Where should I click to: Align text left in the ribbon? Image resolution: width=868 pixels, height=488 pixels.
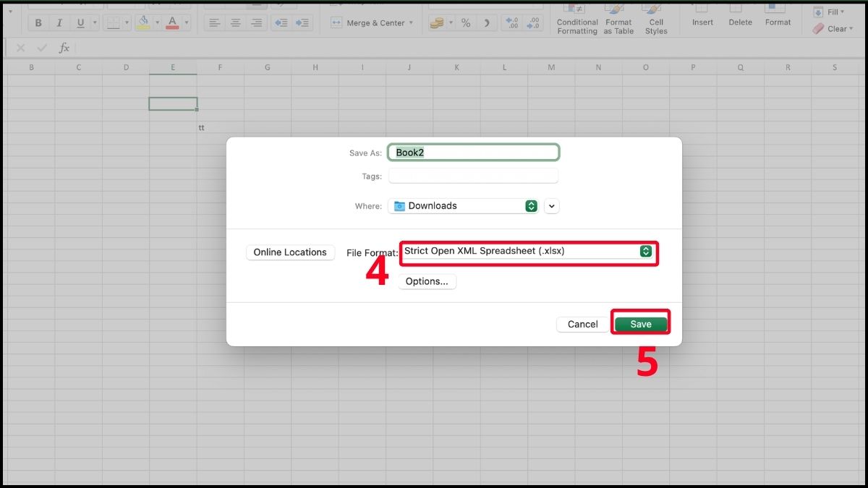[x=214, y=23]
